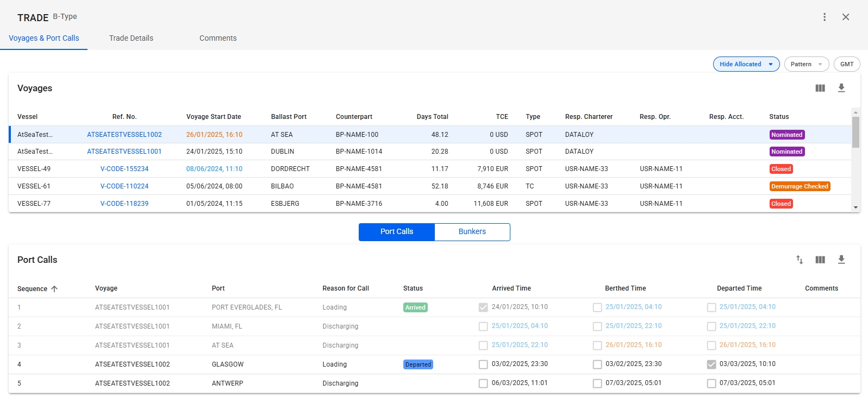Open the Voyages column chooser
The height and width of the screenshot is (397, 868).
point(820,88)
